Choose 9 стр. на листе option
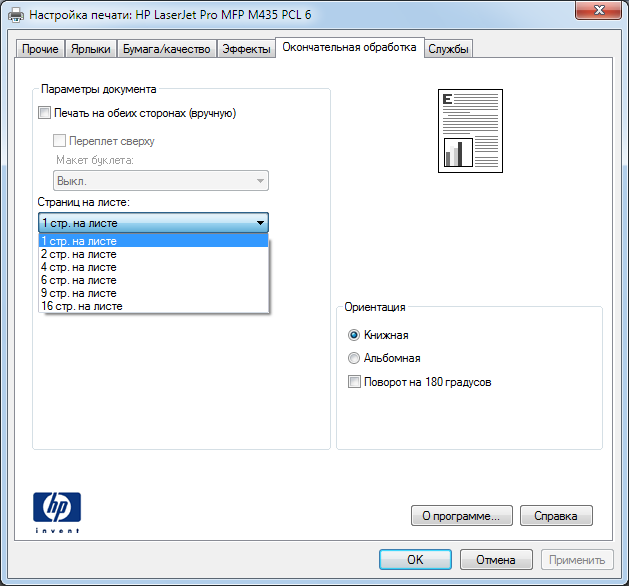This screenshot has width=629, height=586. tap(153, 293)
